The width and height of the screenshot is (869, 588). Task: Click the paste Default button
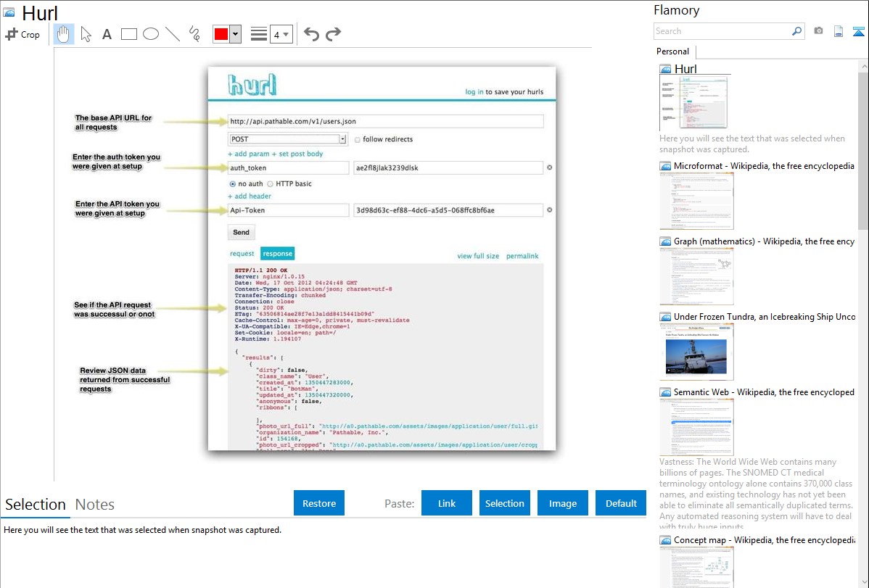621,503
